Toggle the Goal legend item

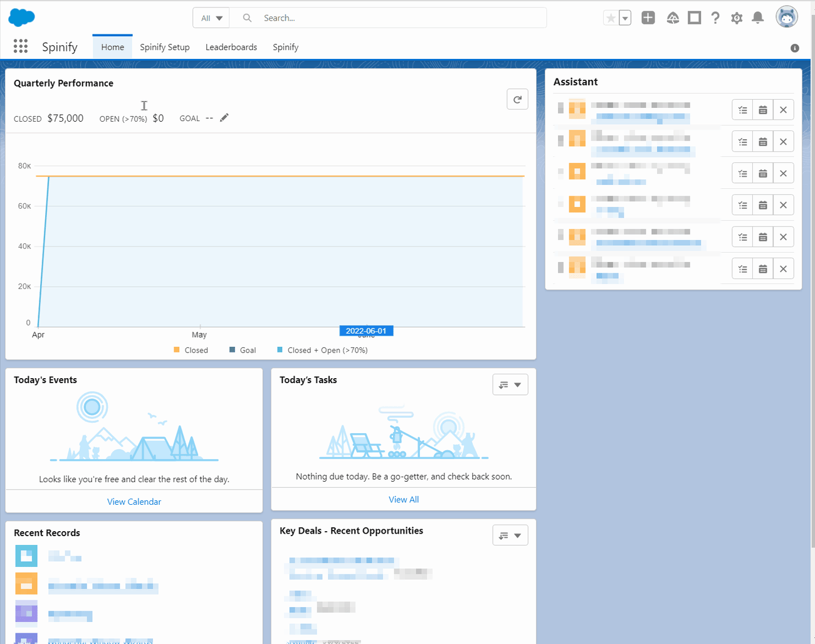(243, 350)
